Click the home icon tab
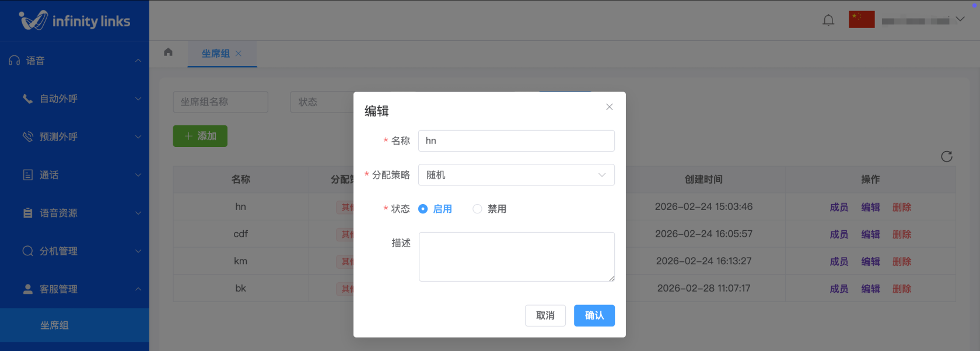Viewport: 980px width, 351px height. [168, 52]
